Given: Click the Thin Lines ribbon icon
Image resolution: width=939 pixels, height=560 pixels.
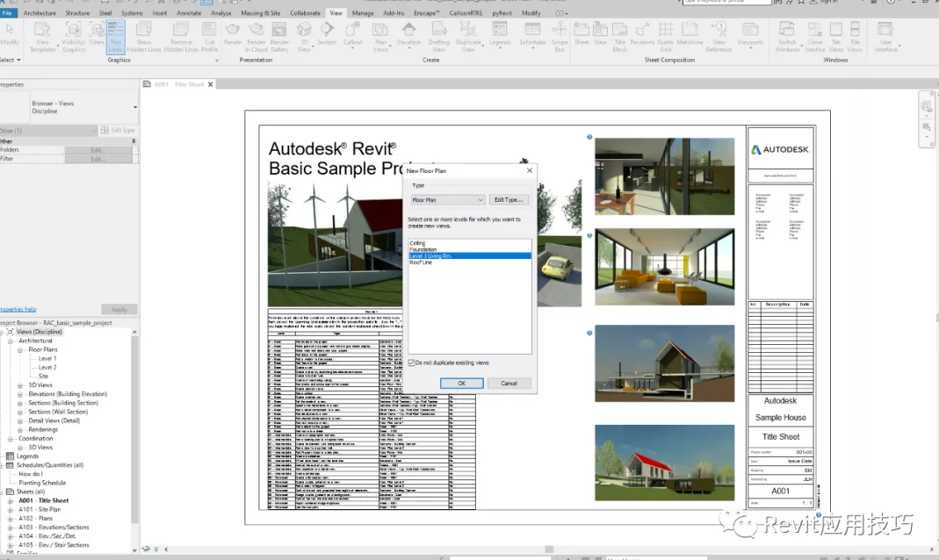Looking at the screenshot, I should (116, 36).
